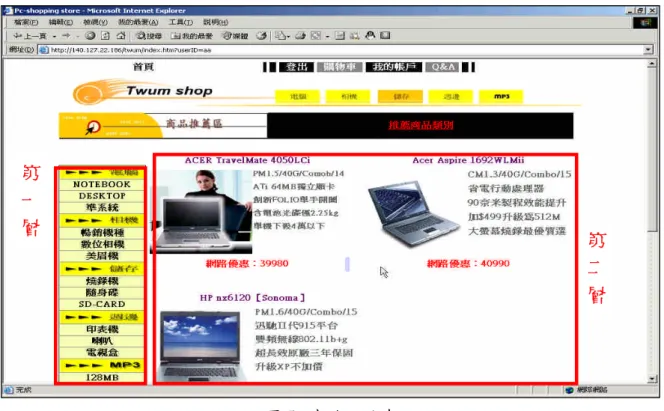Click the Edit page toolbar icon

point(316,36)
